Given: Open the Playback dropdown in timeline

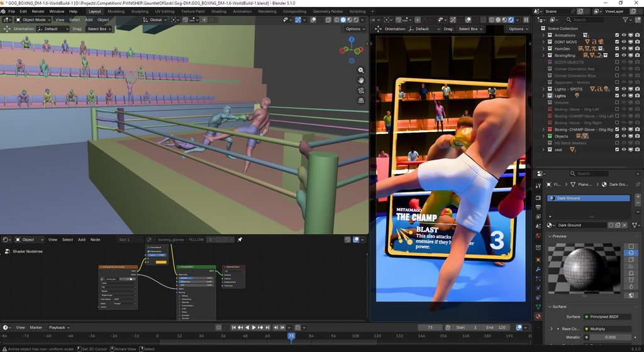Looking at the screenshot, I should click(x=59, y=327).
